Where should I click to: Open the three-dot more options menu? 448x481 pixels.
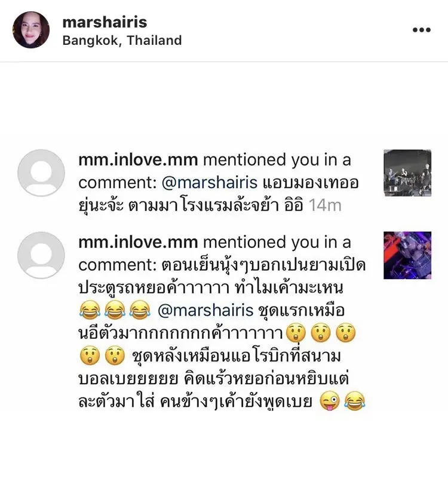coord(422,30)
